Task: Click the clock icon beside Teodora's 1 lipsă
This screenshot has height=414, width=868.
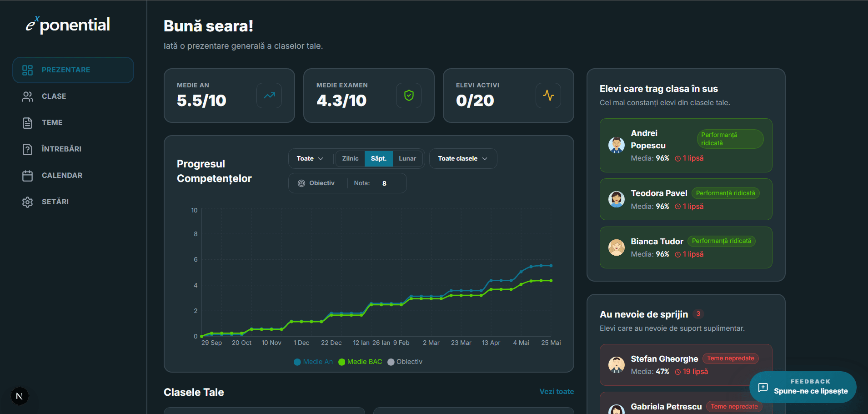Action: [678, 207]
